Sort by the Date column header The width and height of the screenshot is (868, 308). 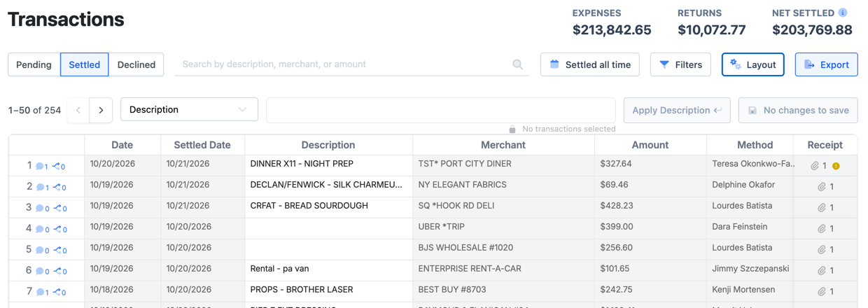122,145
